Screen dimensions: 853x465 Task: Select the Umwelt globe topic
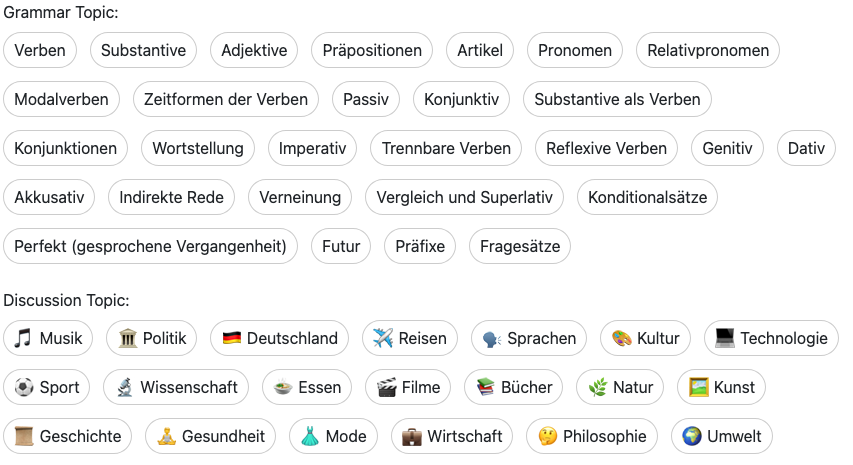point(721,436)
